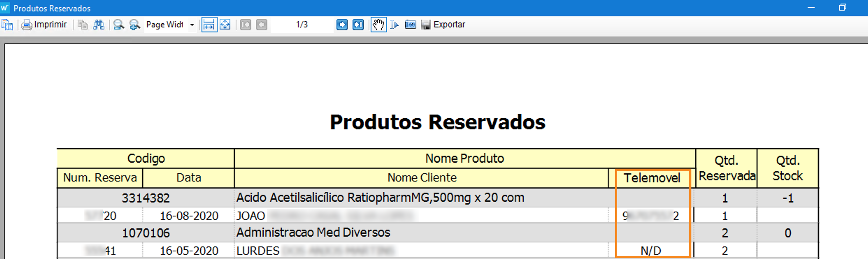Open the Page Width zoom dropdown arrow

(x=192, y=25)
